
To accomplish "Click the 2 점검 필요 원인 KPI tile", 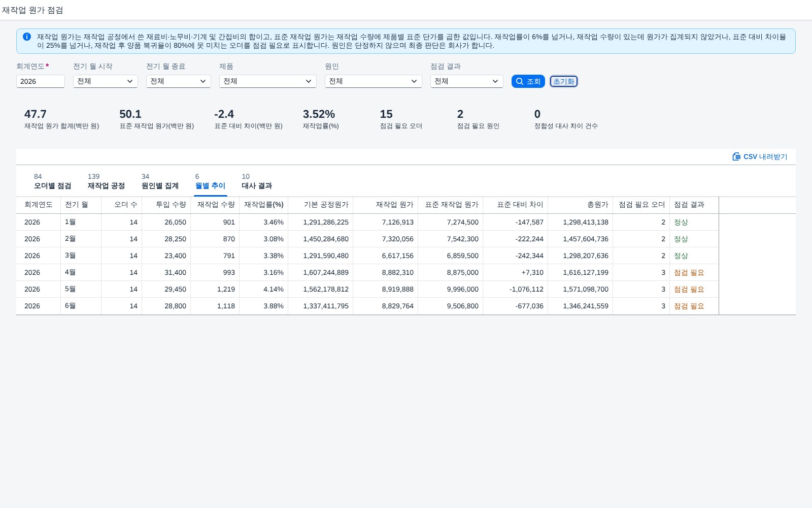I will click(478, 119).
